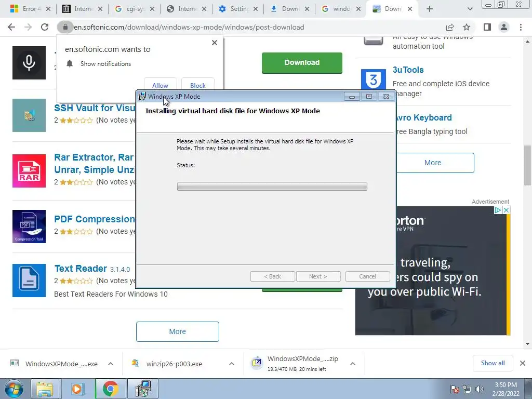Open Avro Keyboard link
532x399 pixels.
424,118
